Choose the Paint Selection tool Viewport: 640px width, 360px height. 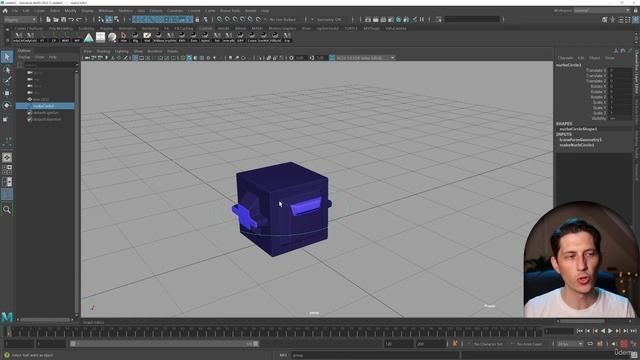(7, 81)
